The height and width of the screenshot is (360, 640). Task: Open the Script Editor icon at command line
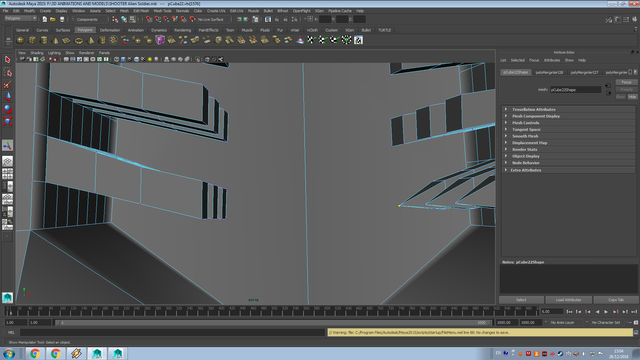[x=636, y=332]
